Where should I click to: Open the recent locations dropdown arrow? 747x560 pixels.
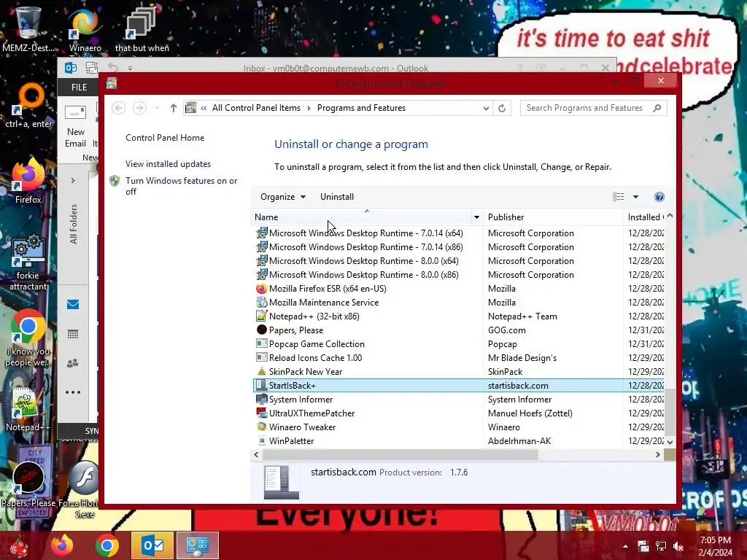pos(158,108)
